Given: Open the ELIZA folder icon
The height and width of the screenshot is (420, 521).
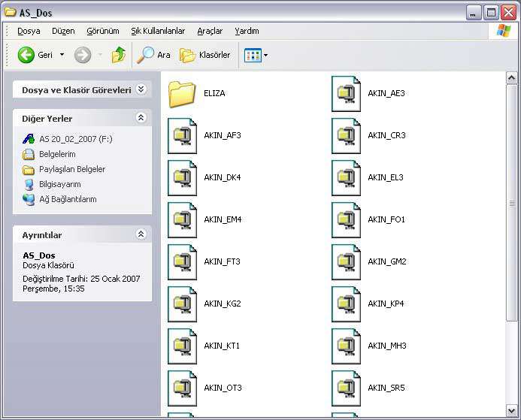Looking at the screenshot, I should click(x=182, y=94).
